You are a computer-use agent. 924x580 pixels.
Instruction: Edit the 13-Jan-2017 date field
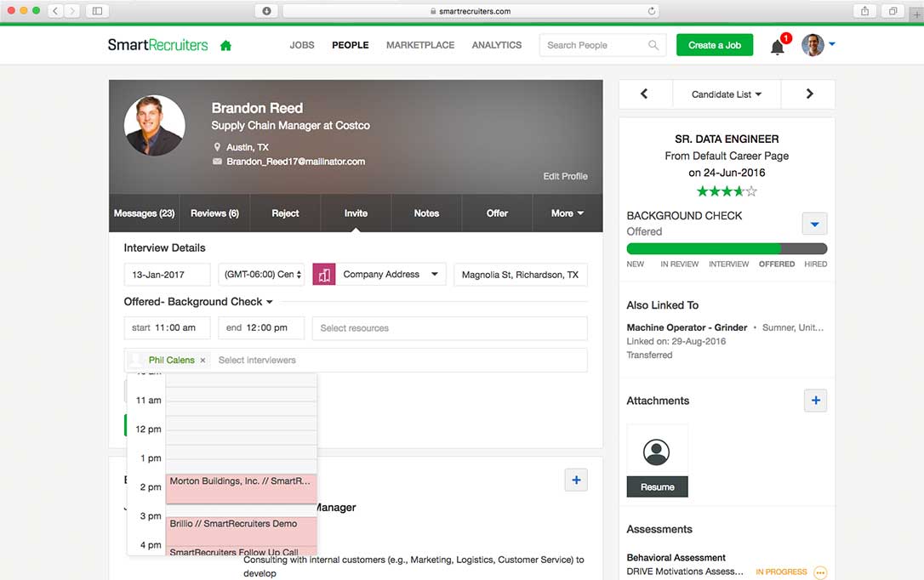[167, 275]
